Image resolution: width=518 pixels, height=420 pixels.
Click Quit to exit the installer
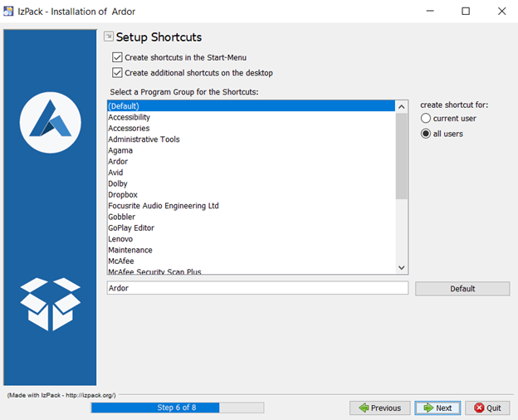(x=487, y=408)
